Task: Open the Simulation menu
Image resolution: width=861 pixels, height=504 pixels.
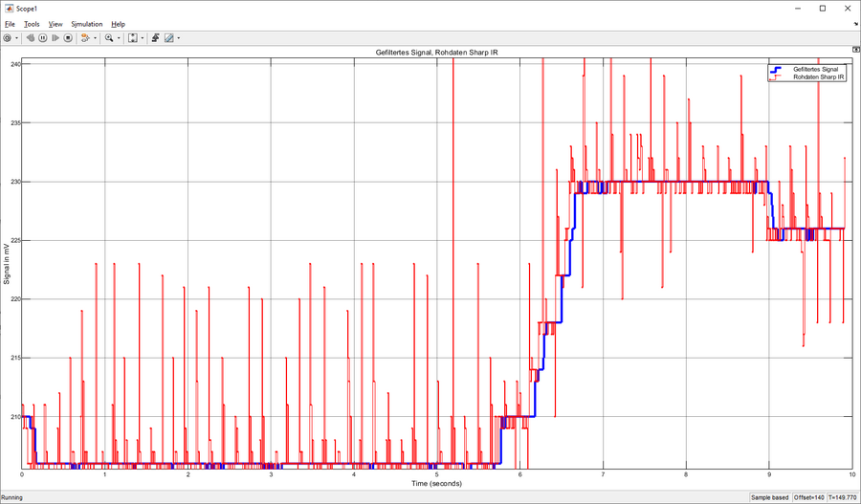Action: coord(86,24)
